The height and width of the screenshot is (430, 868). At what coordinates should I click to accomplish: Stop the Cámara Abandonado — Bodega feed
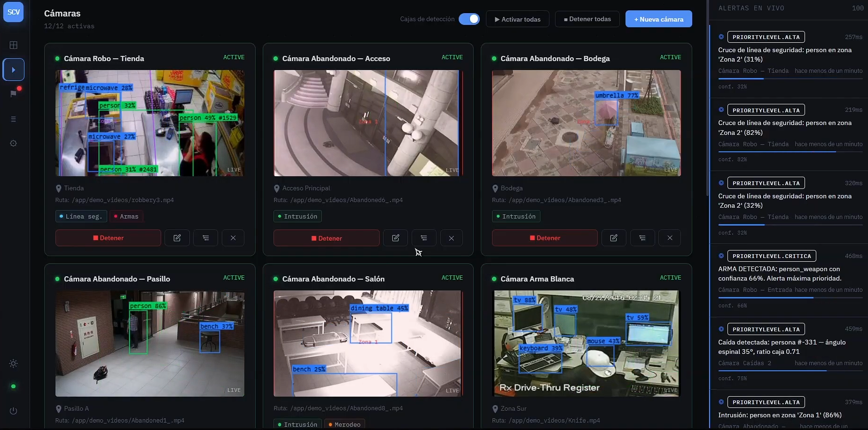(x=545, y=238)
